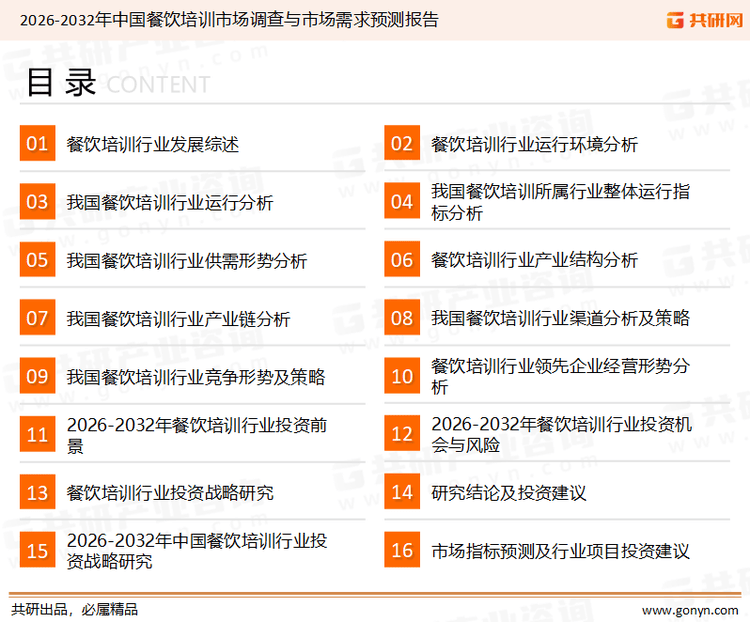Image resolution: width=750 pixels, height=622 pixels.
Task: Click the 共研出品,必属精品 footer slogan
Action: (x=74, y=609)
